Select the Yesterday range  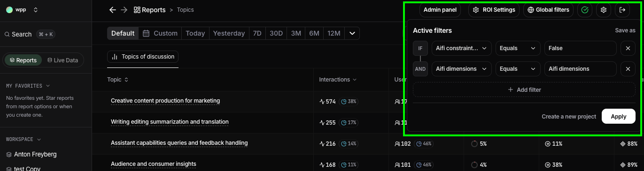[229, 33]
